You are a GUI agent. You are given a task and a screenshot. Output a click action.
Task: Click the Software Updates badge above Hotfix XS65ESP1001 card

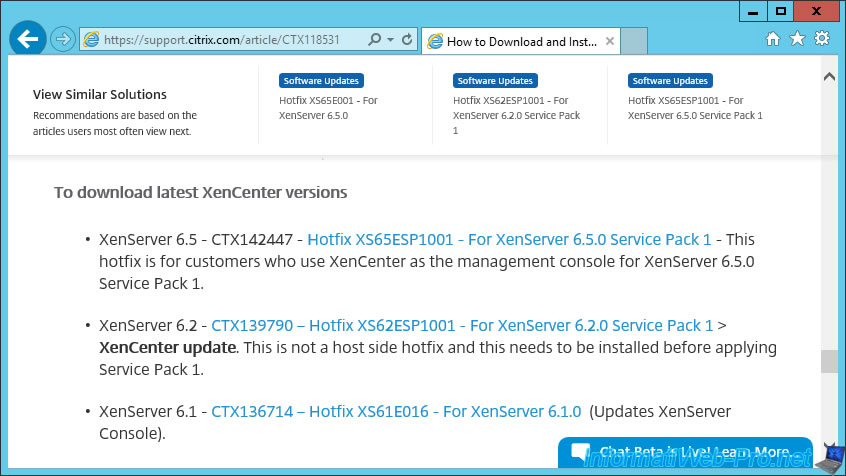[x=670, y=80]
